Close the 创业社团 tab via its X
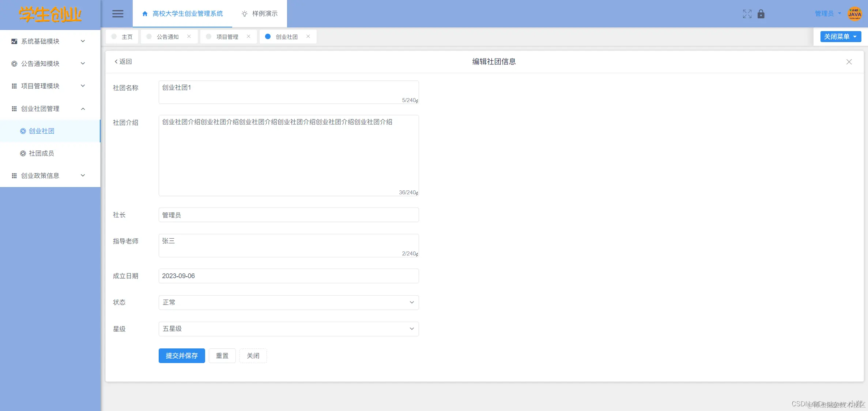The width and height of the screenshot is (868, 411). coord(308,36)
